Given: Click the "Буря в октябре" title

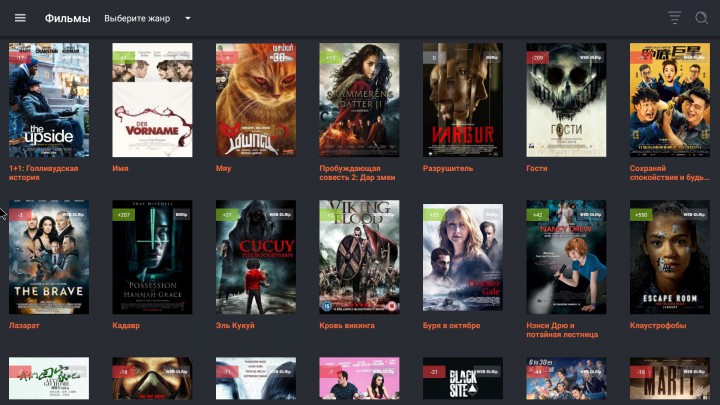Looking at the screenshot, I should [451, 326].
